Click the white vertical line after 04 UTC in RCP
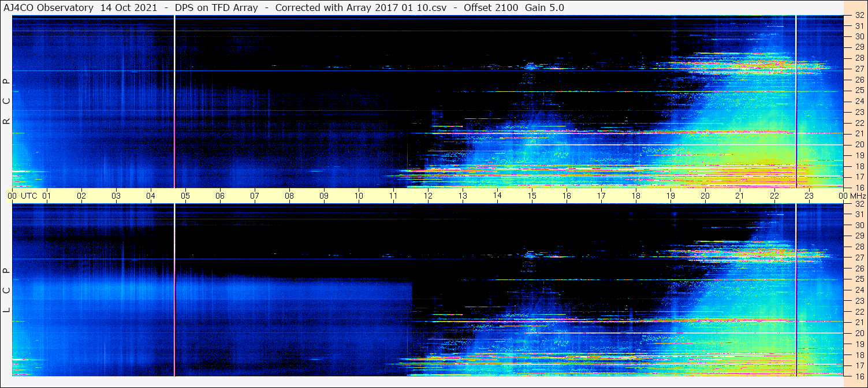Screen dimensions: 868x388 point(174,102)
